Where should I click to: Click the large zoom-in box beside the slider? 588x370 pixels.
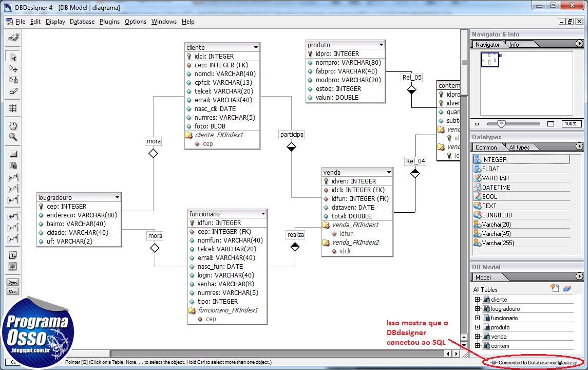[551, 124]
